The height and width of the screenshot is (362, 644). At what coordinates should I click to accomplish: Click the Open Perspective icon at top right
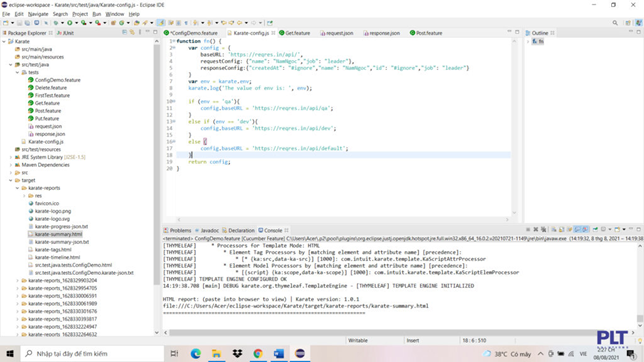[x=628, y=23]
